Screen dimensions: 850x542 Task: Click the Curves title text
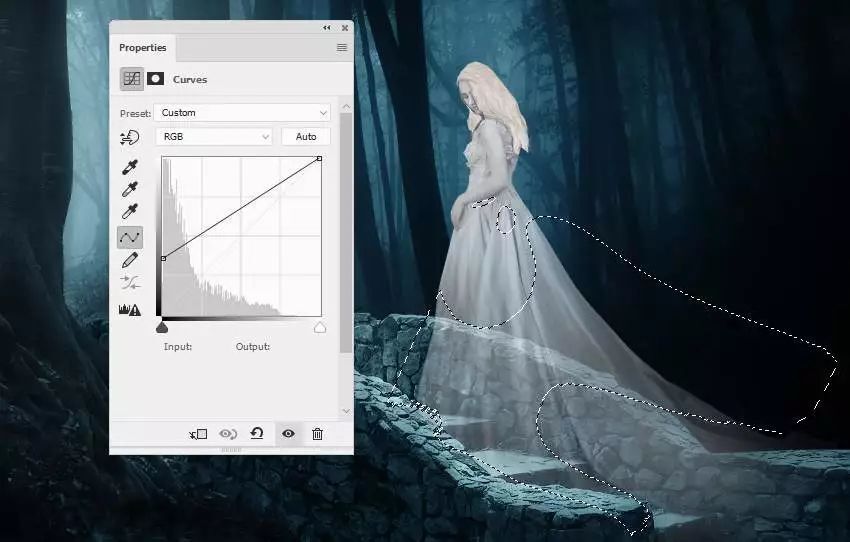(x=190, y=80)
